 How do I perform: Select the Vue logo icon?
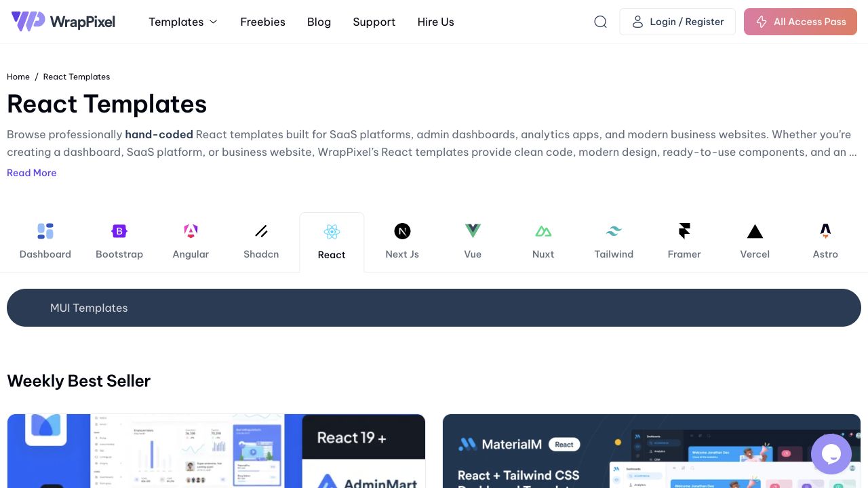coord(473,231)
